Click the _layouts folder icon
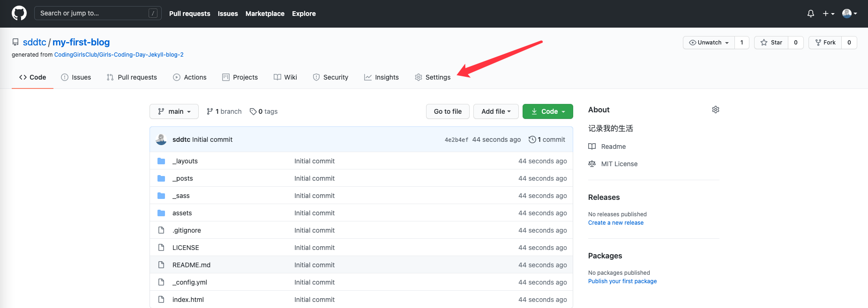The width and height of the screenshot is (868, 308). tap(161, 161)
